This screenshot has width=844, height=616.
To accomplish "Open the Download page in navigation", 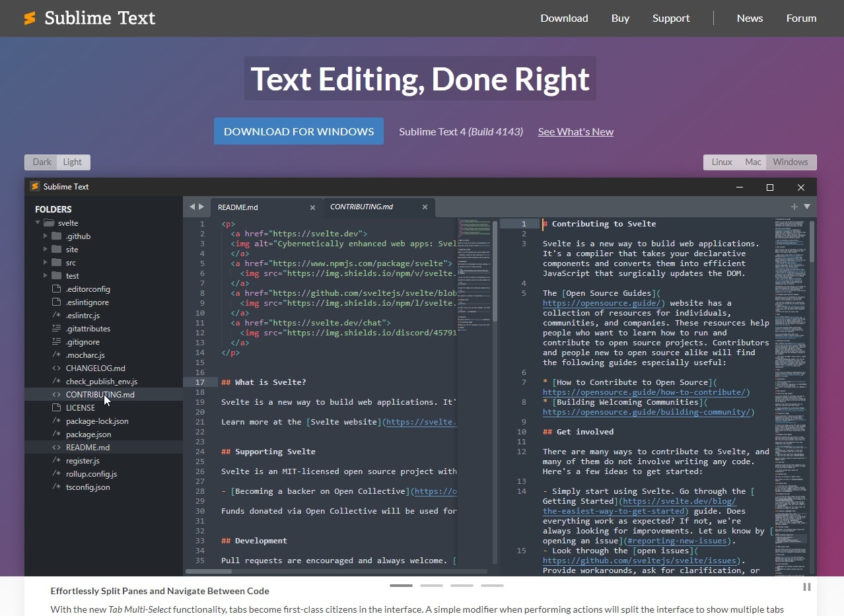I will click(x=564, y=18).
